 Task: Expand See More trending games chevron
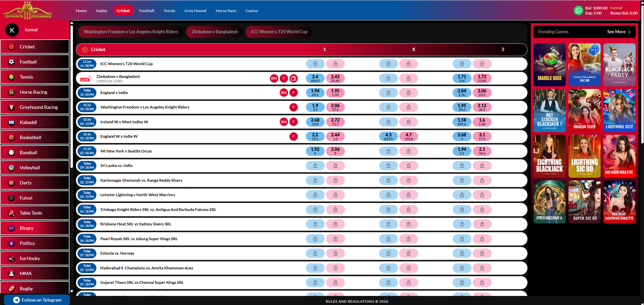pyautogui.click(x=629, y=32)
